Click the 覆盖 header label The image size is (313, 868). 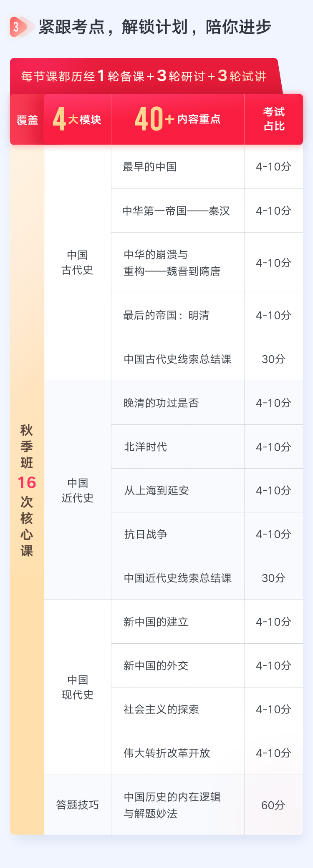coord(27,120)
